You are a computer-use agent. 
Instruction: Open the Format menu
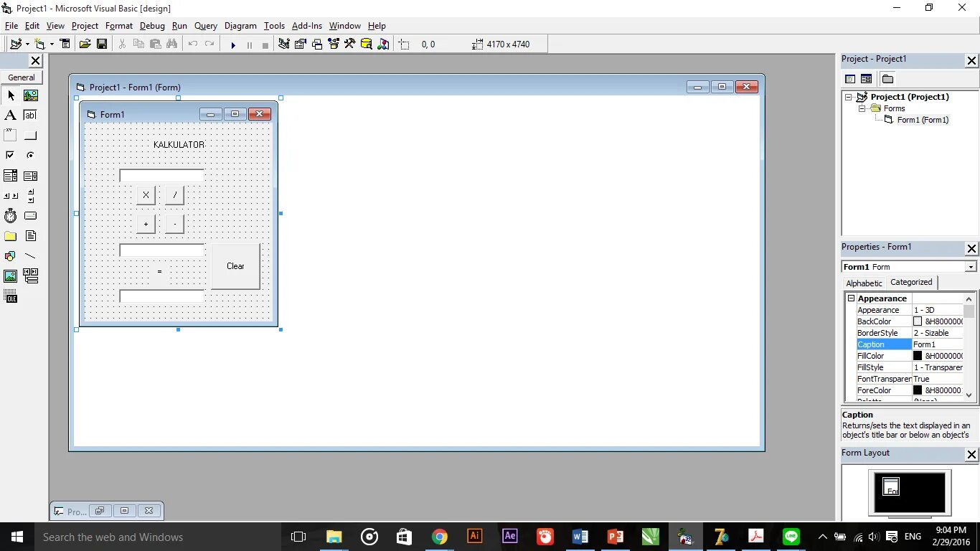point(119,26)
